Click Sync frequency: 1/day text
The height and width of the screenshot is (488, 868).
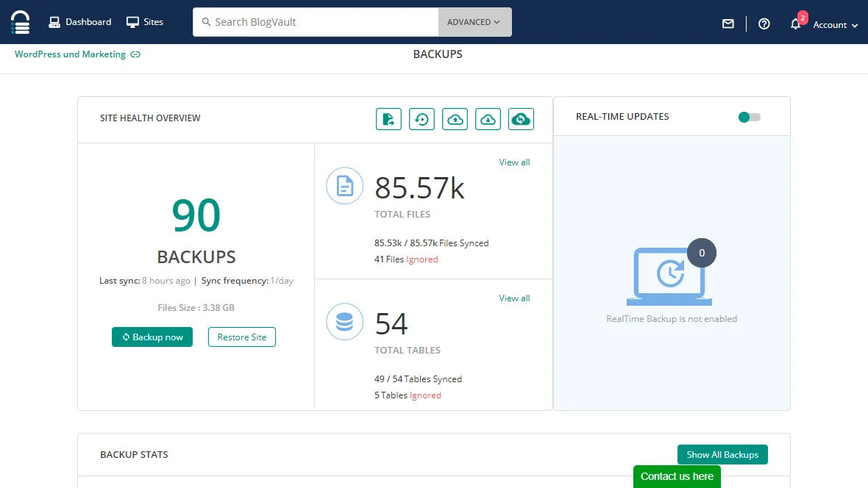[247, 281]
